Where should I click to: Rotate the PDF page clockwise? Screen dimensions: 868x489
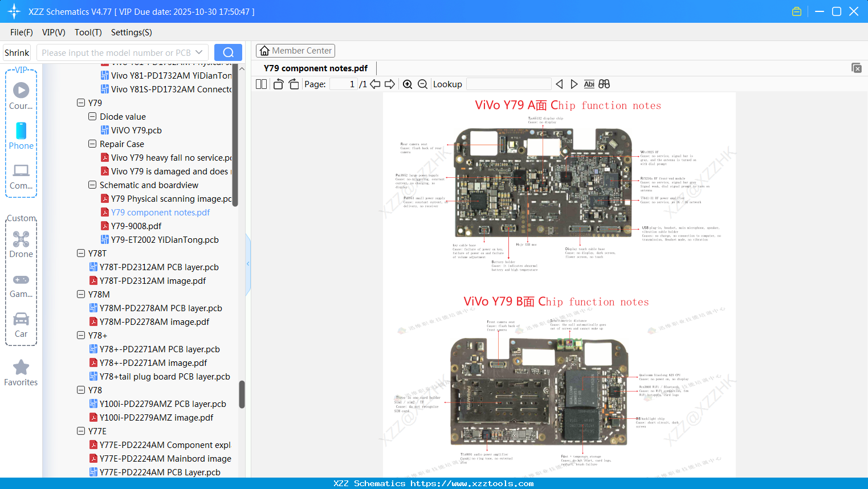pos(294,84)
